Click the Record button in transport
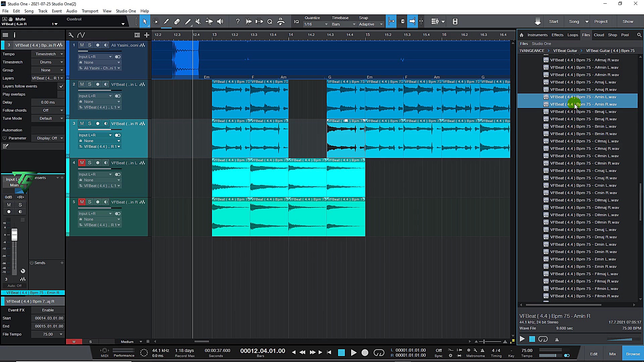644x362 pixels. [365, 353]
